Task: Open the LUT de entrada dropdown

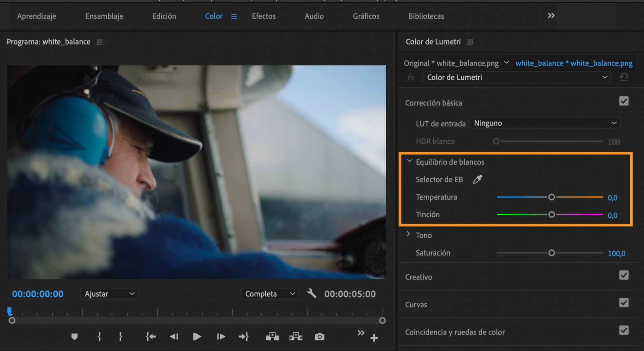Action: click(x=545, y=123)
